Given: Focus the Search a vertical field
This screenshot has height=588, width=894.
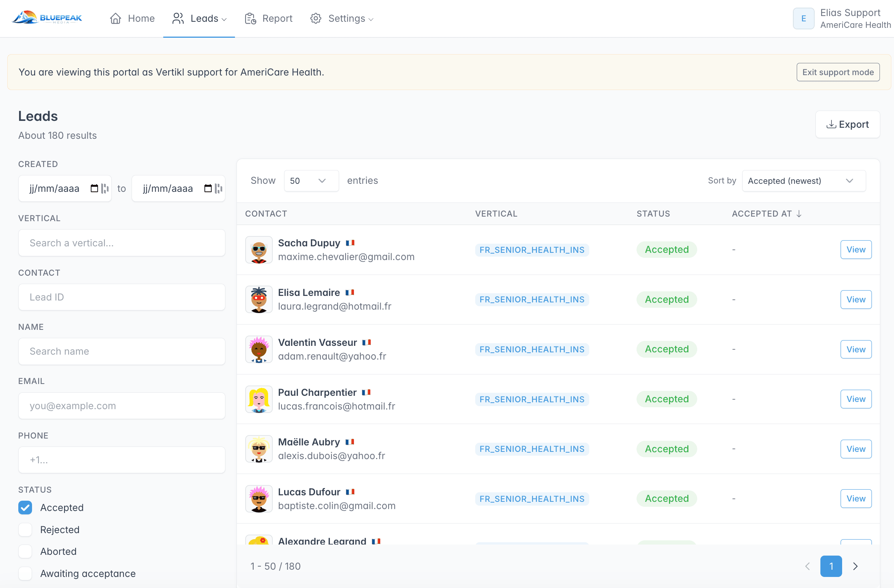Looking at the screenshot, I should point(122,243).
